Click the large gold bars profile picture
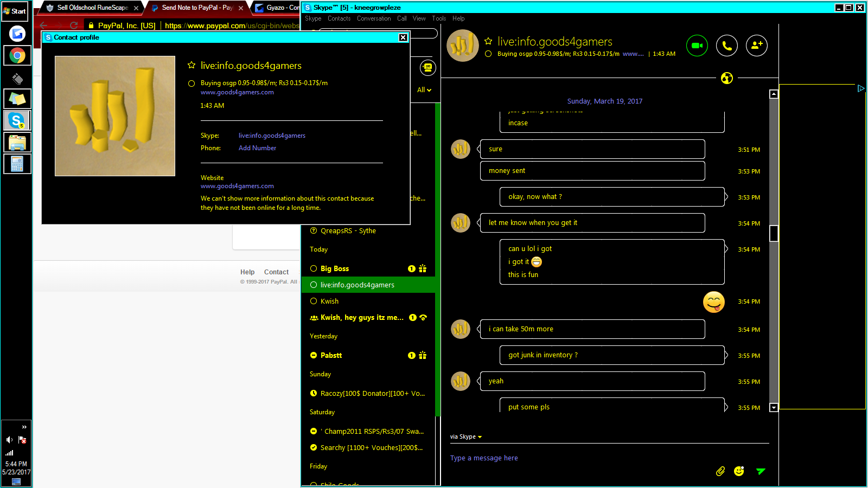 point(115,116)
